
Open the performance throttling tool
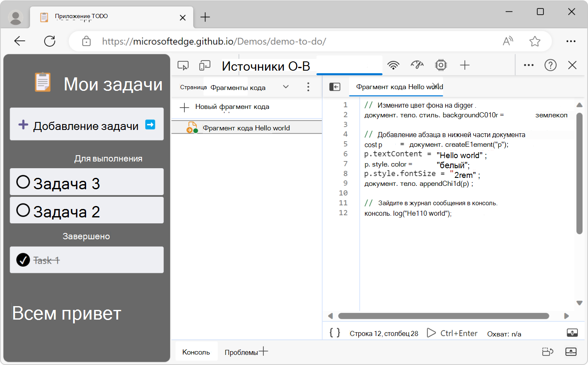pyautogui.click(x=417, y=65)
